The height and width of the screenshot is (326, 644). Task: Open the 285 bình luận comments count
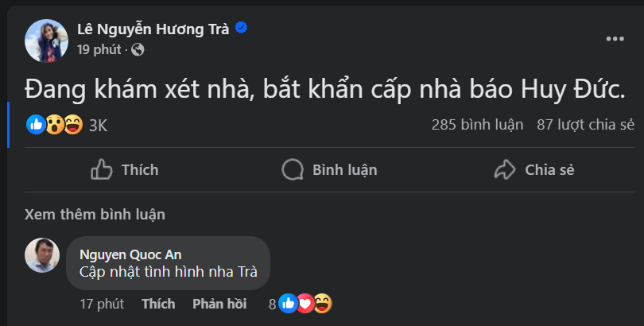(477, 124)
